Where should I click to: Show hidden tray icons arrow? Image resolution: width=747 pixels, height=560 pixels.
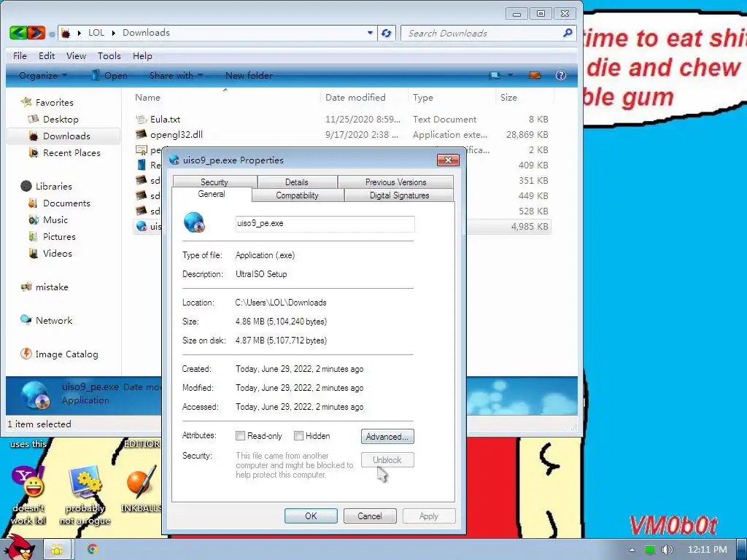tap(632, 550)
